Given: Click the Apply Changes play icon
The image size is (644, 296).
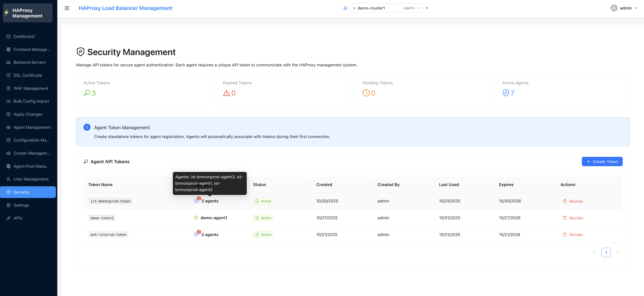Looking at the screenshot, I should (8, 114).
